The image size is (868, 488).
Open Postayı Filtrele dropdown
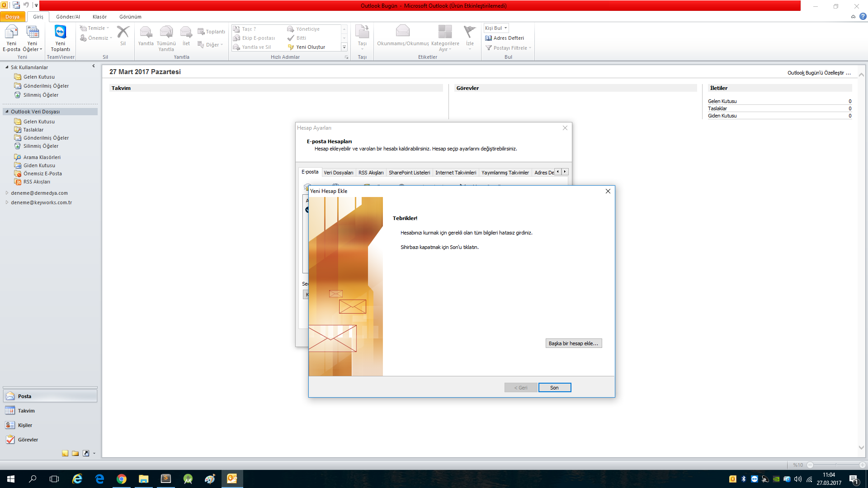(508, 48)
